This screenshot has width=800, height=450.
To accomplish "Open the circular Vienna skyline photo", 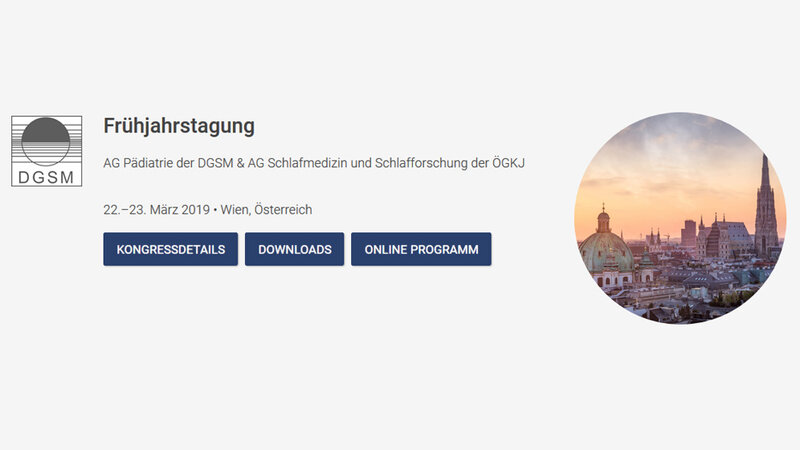I will (679, 217).
